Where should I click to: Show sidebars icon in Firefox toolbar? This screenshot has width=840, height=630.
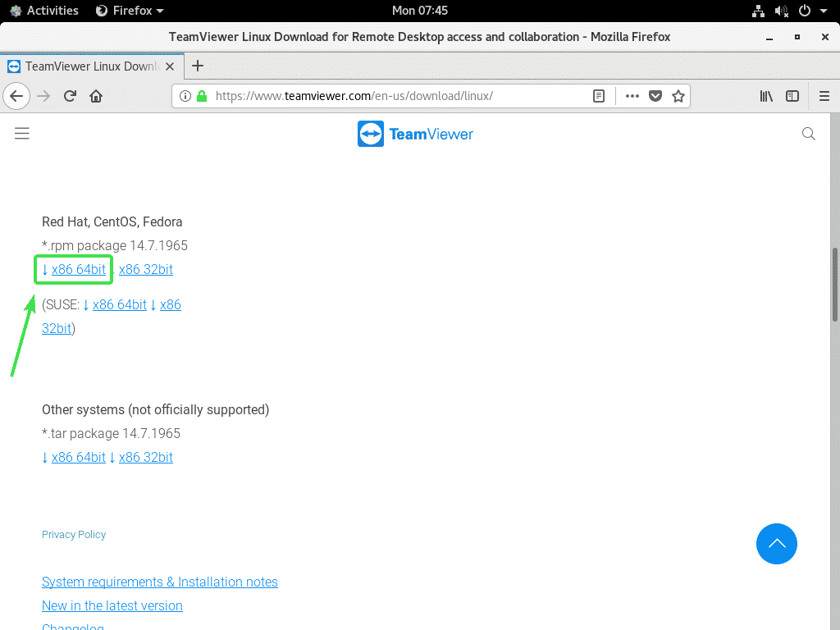792,96
